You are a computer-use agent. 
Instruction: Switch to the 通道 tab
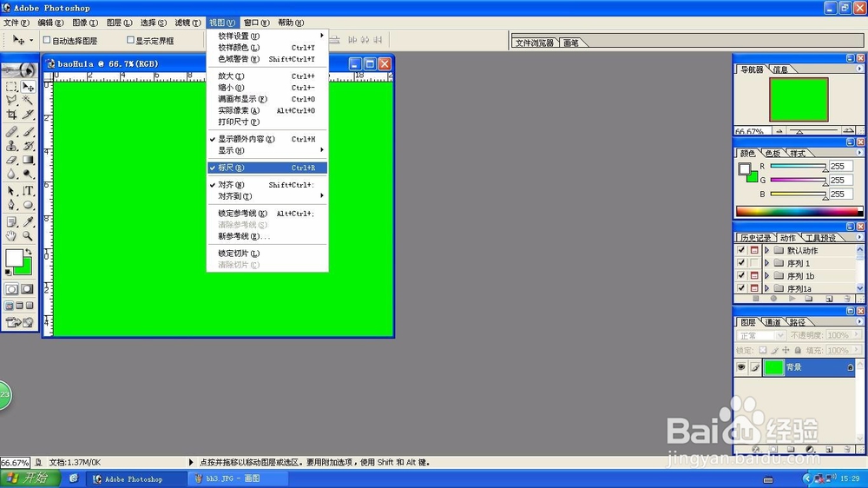(773, 322)
